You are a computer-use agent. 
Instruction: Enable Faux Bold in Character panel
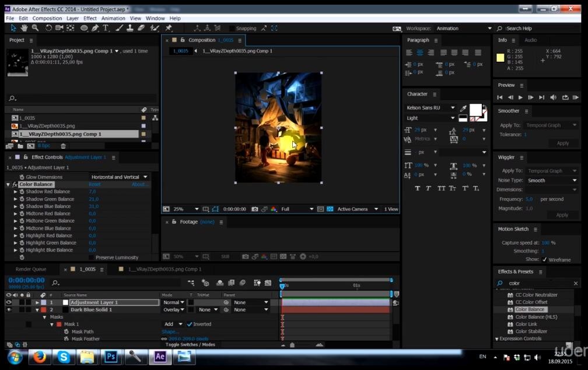(418, 188)
